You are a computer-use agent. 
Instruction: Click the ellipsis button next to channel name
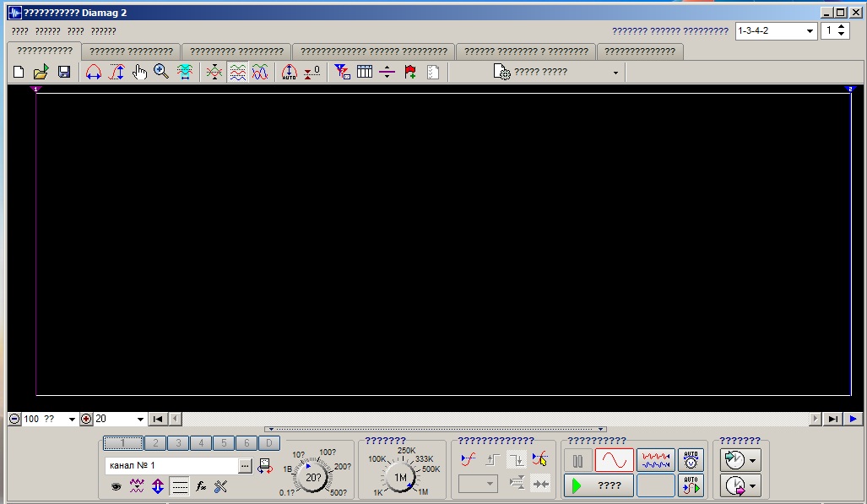pos(245,466)
